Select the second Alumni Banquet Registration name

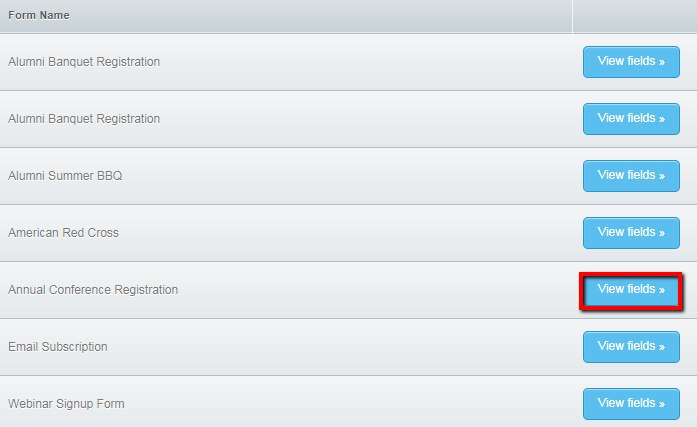(84, 119)
